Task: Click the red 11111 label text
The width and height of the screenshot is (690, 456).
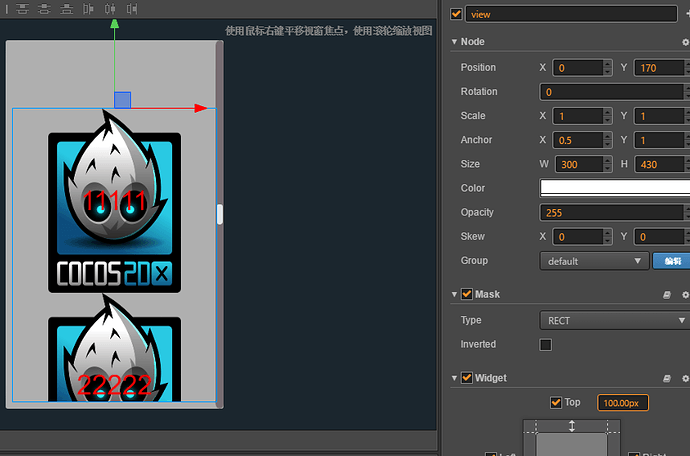Action: [x=114, y=201]
